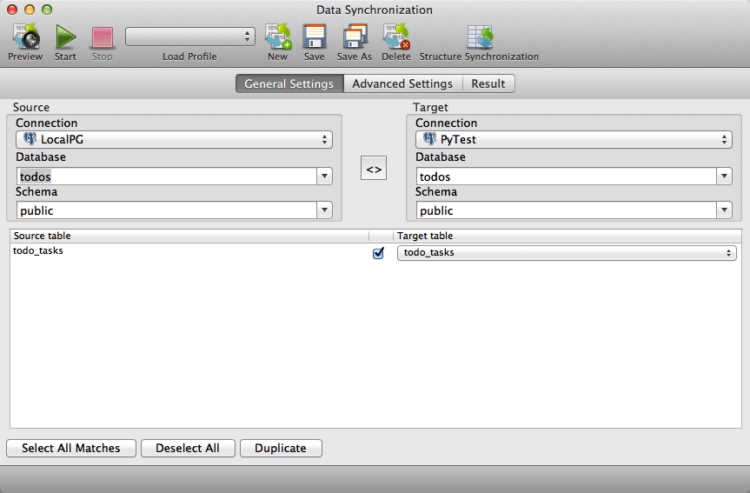Close the Data Synchronization window
The height and width of the screenshot is (493, 750).
tap(12, 10)
